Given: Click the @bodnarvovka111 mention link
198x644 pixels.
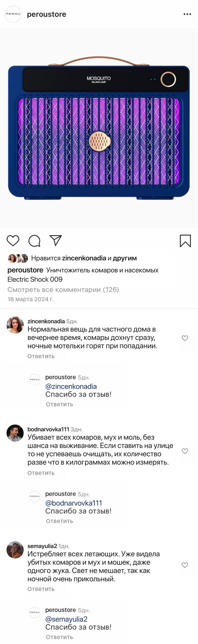Looking at the screenshot, I should (73, 503).
